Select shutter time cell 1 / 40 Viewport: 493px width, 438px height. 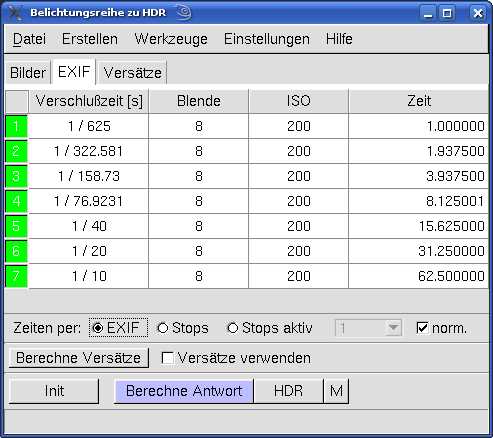(89, 226)
